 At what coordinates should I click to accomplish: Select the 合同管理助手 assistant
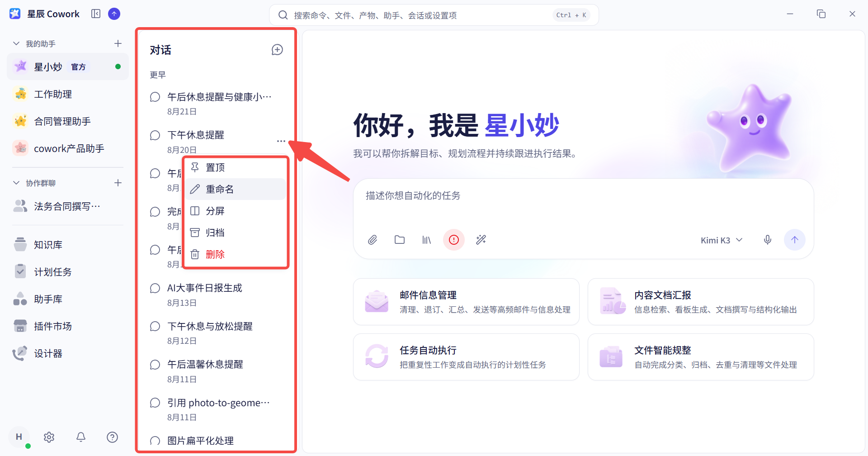[x=68, y=121]
